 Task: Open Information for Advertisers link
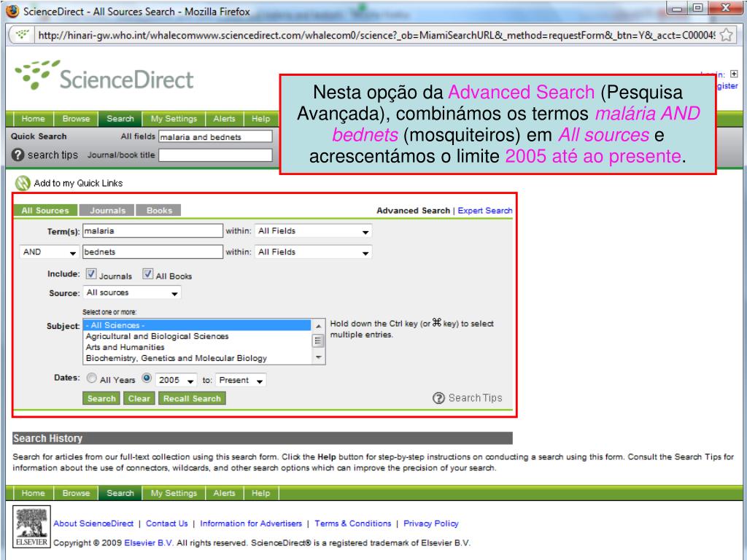coord(251,524)
